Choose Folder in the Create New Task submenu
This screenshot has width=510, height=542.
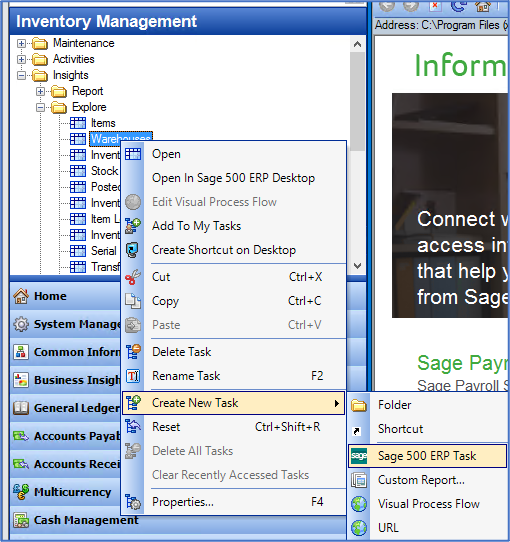pos(427,405)
